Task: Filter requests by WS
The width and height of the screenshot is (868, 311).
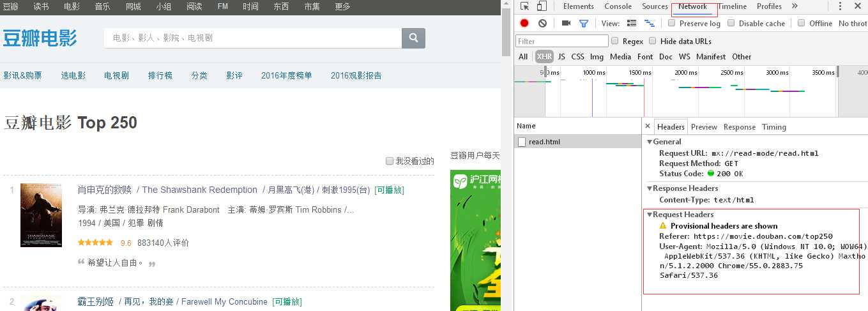Action: click(x=685, y=57)
